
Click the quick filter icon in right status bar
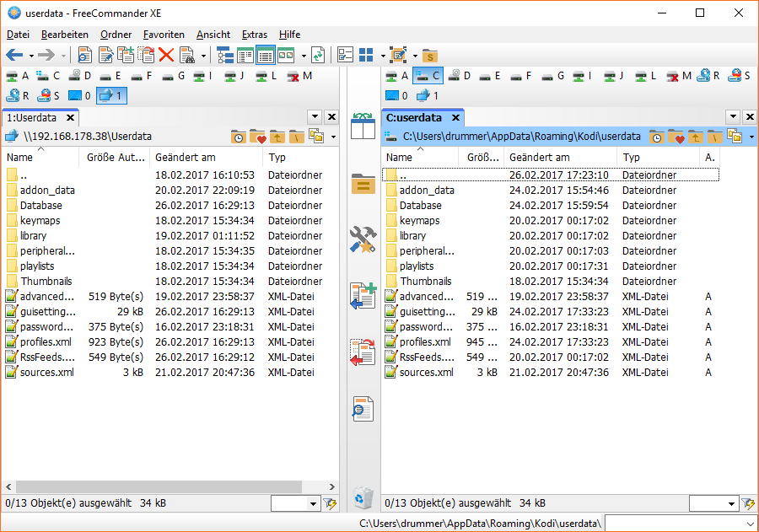pyautogui.click(x=748, y=504)
